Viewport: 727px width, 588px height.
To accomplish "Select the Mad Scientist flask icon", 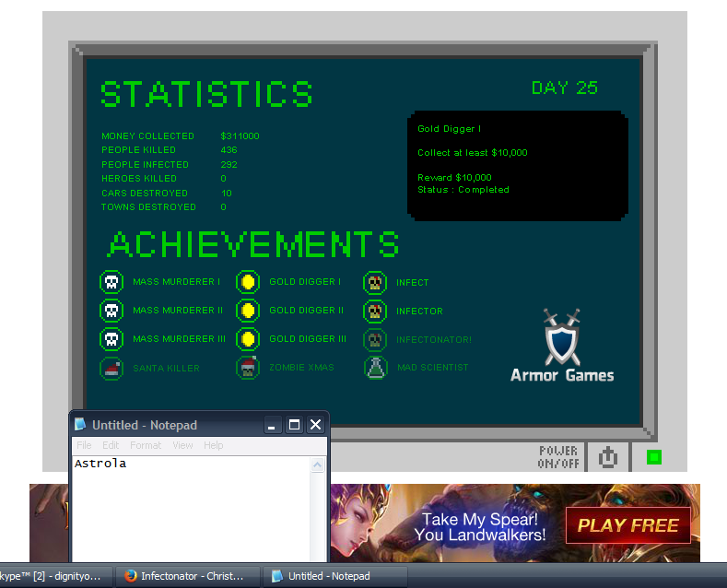I will click(x=376, y=368).
